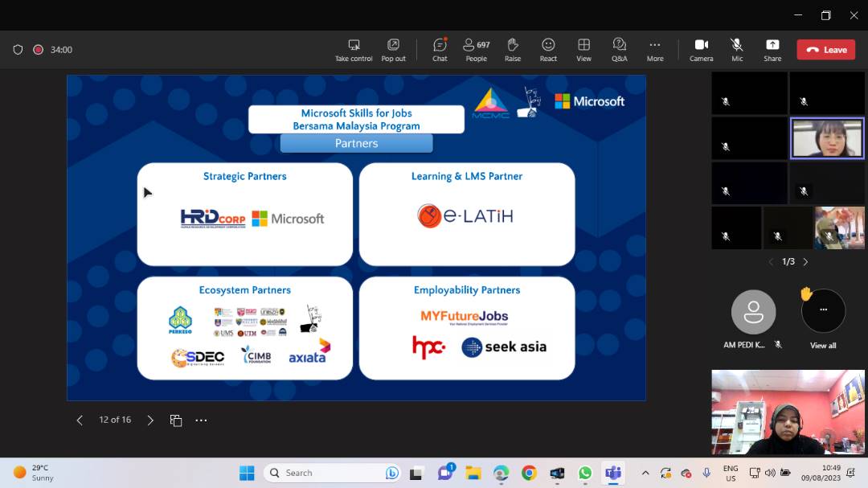The image size is (868, 488).
Task: Click the axiata logo on slide
Action: click(309, 352)
